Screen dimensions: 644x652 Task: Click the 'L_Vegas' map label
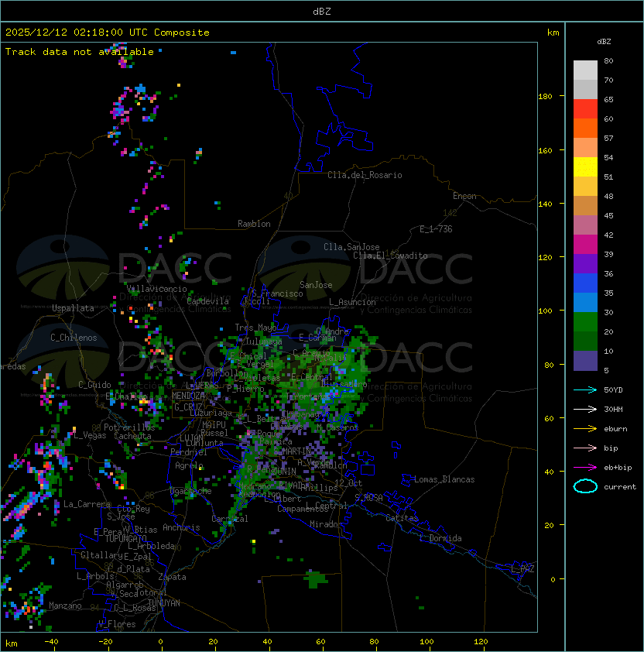(x=90, y=435)
